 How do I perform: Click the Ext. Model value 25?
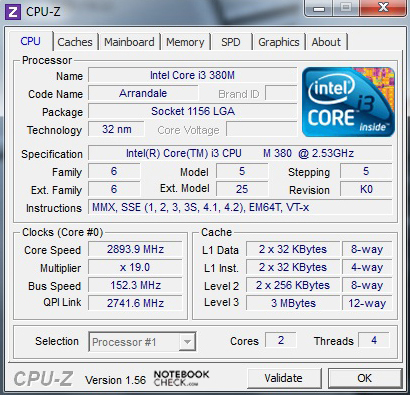[242, 189]
